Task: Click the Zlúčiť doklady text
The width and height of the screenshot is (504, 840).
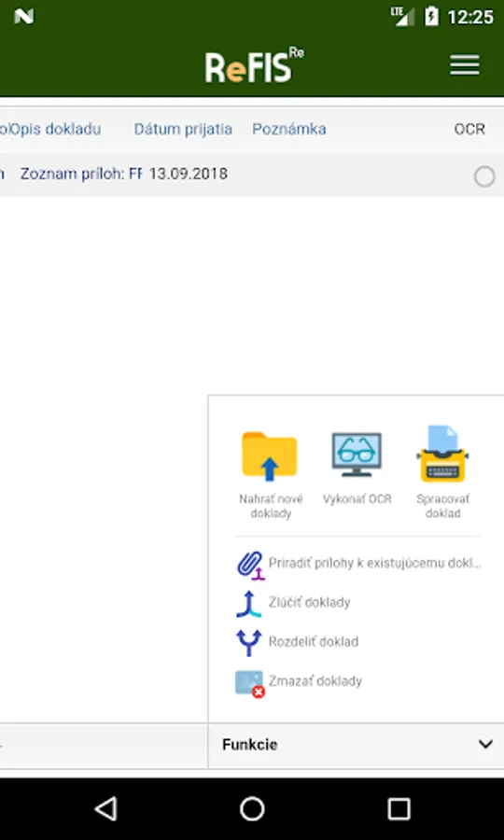Action: [310, 602]
